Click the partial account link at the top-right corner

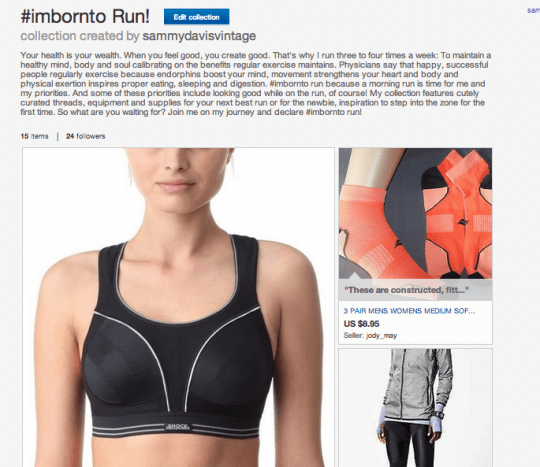533,11
